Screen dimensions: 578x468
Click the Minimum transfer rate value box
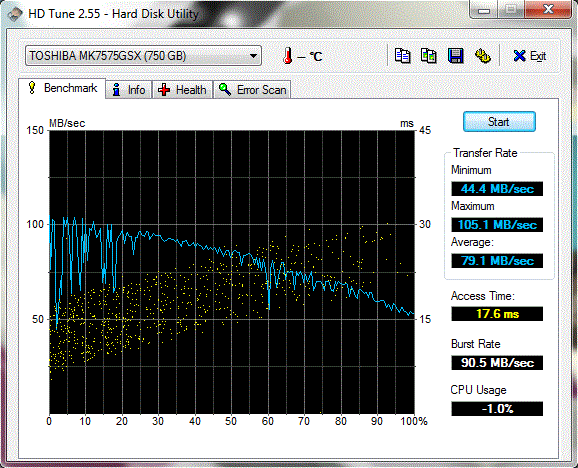[497, 189]
